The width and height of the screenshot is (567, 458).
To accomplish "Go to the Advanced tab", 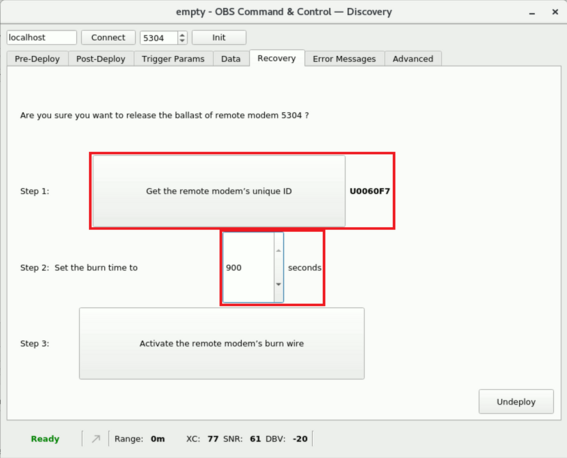I will (x=413, y=59).
